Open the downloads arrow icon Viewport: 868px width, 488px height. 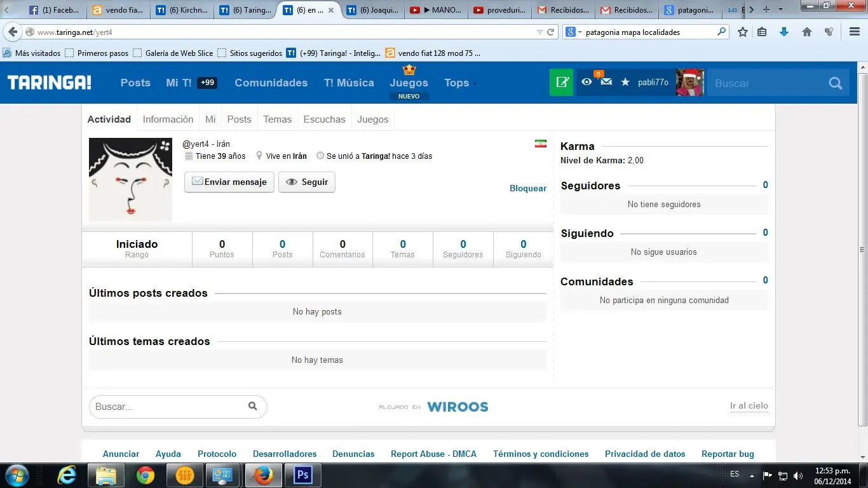783,32
